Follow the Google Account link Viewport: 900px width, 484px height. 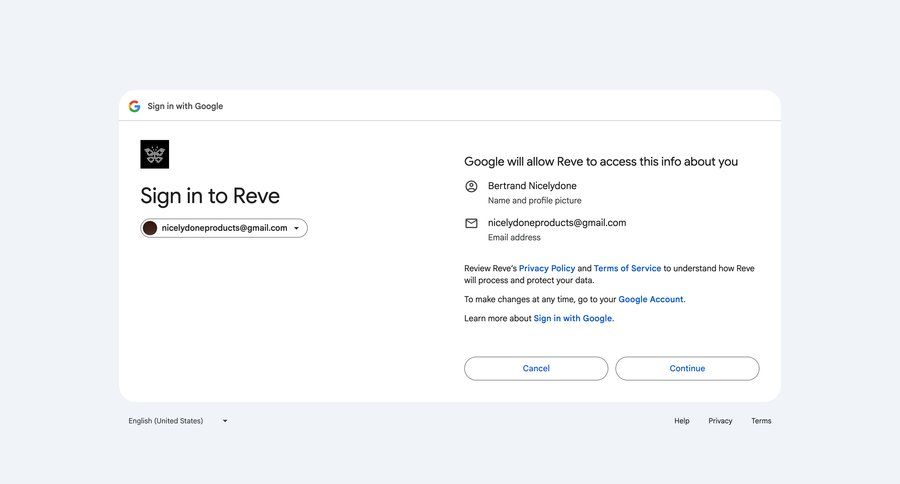click(651, 299)
